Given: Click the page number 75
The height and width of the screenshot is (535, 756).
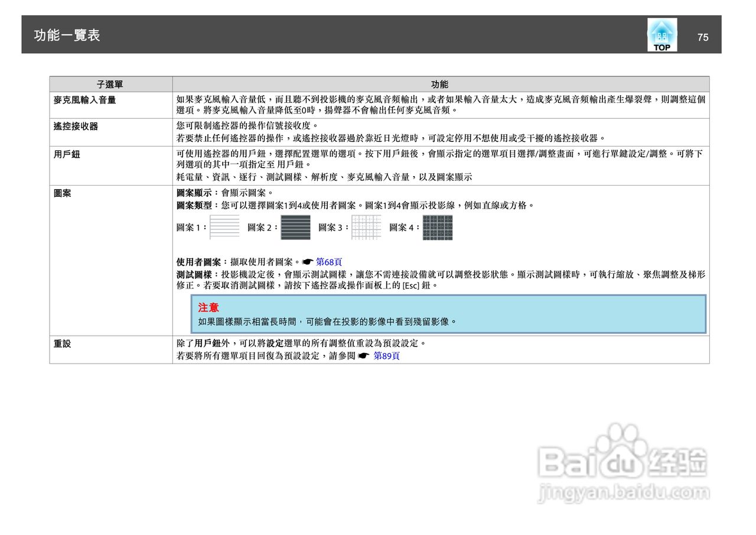Looking at the screenshot, I should point(703,37).
